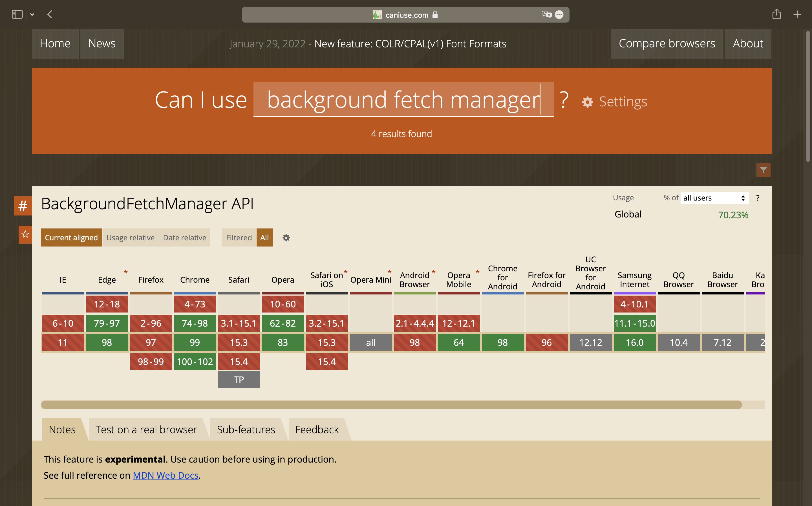Click the Settings gear beside search box
Screen dimensions: 812x506
(588, 102)
